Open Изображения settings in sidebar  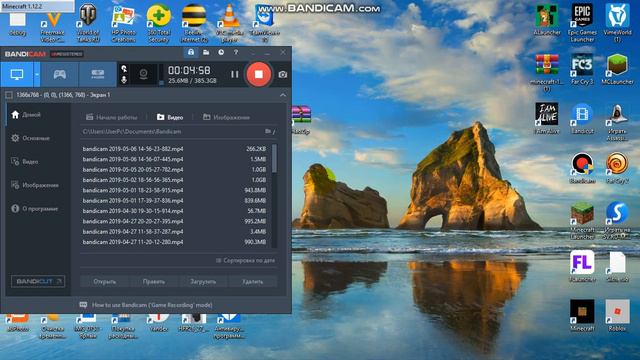coord(35,185)
